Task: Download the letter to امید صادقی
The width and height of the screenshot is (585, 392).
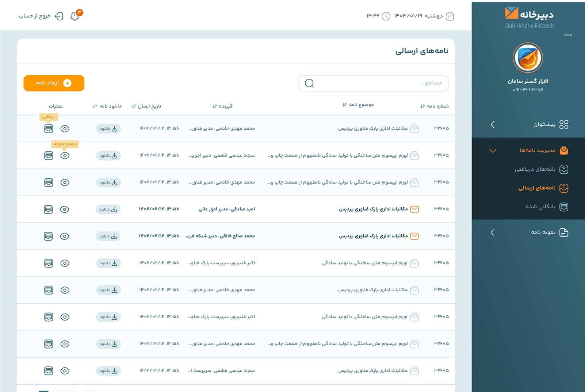Action: (108, 209)
